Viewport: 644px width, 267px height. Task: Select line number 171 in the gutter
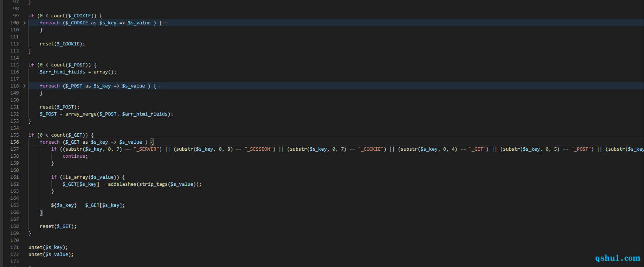pyautogui.click(x=15, y=247)
